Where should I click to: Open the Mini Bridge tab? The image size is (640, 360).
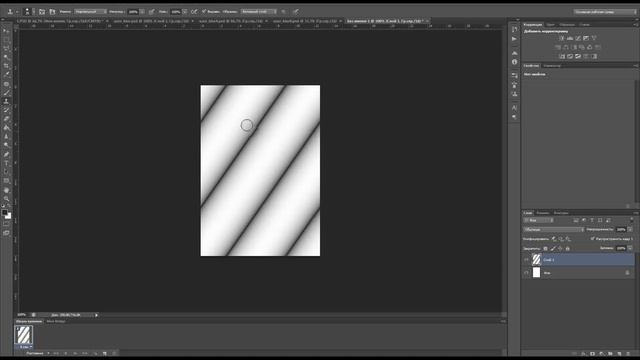pyautogui.click(x=56, y=322)
